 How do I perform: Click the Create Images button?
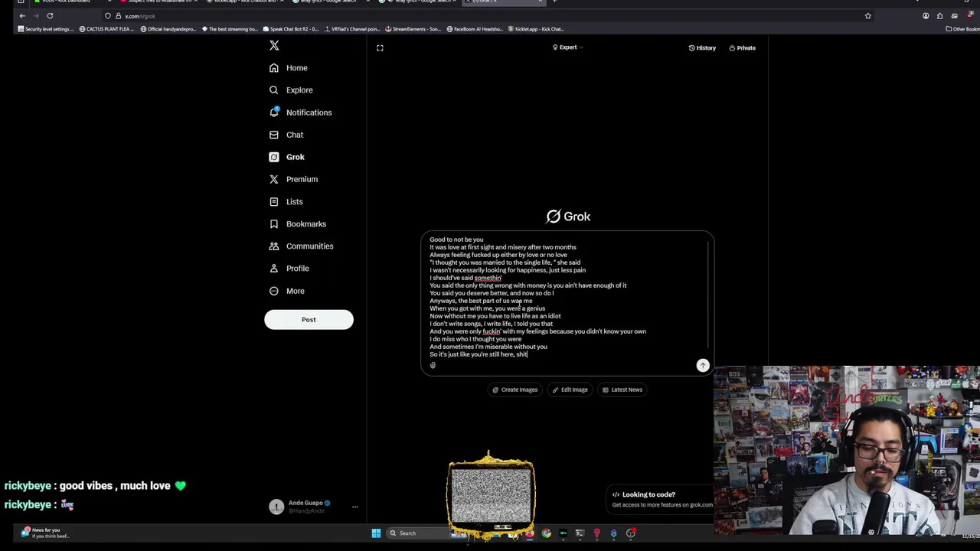(x=514, y=390)
